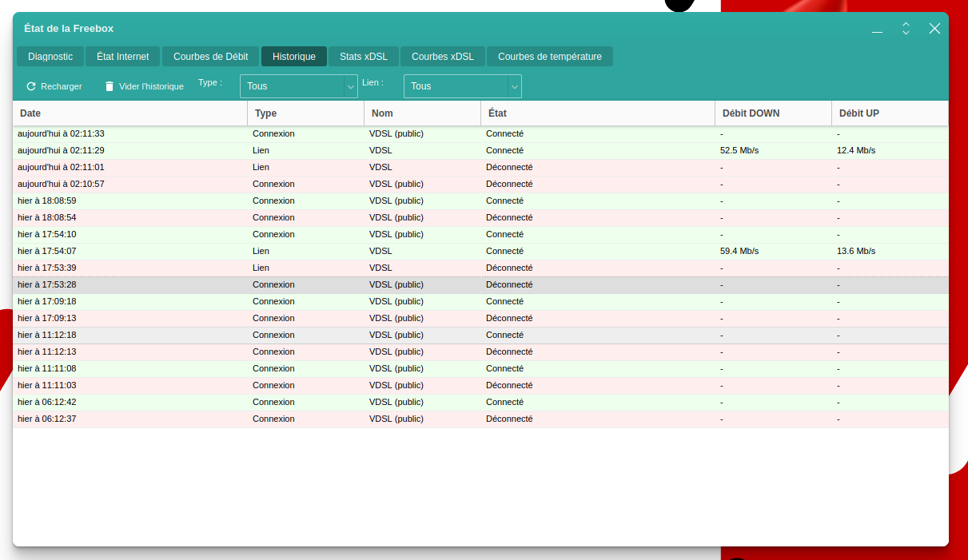968x560 pixels.
Task: Sort by the Type column header
Action: [x=306, y=113]
